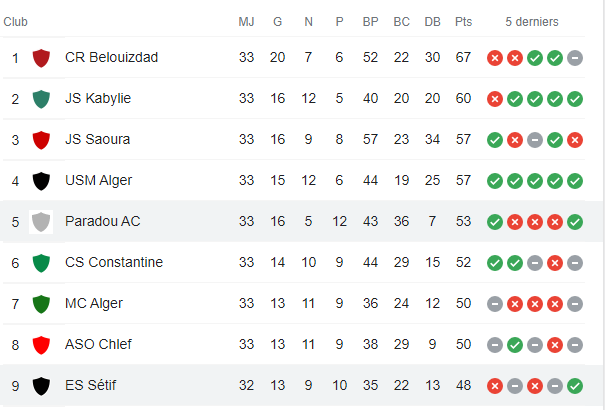Click the Paradou AC gray crest
Image resolution: width=605 pixels, height=410 pixels.
pyautogui.click(x=41, y=222)
